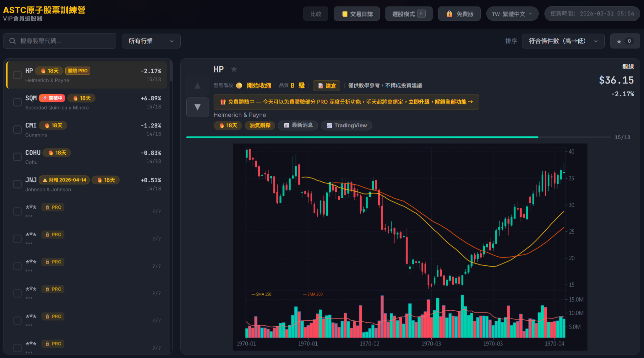Image resolution: width=644 pixels, height=358 pixels.
Task: Expand the 所有行業 industry dropdown
Action: (x=151, y=41)
